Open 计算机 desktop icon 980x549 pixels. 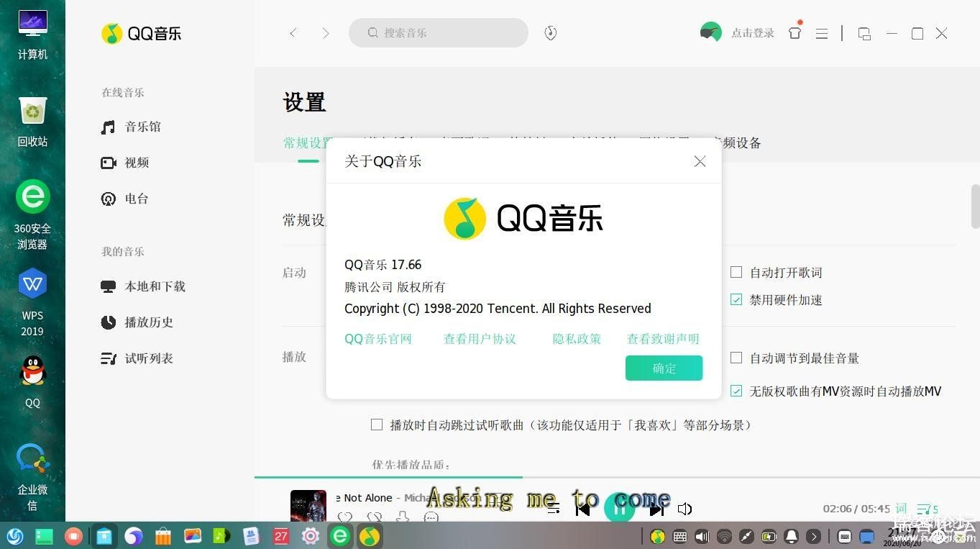pyautogui.click(x=32, y=35)
